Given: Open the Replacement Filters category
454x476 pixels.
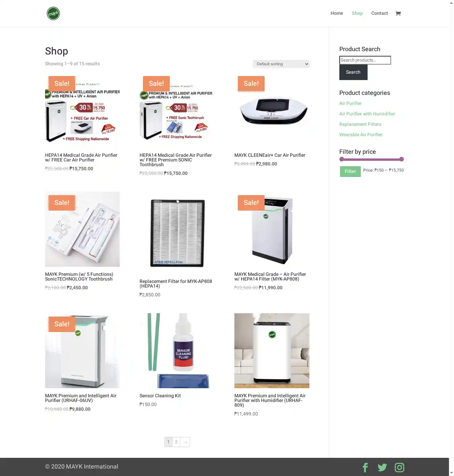Looking at the screenshot, I should click(x=360, y=124).
